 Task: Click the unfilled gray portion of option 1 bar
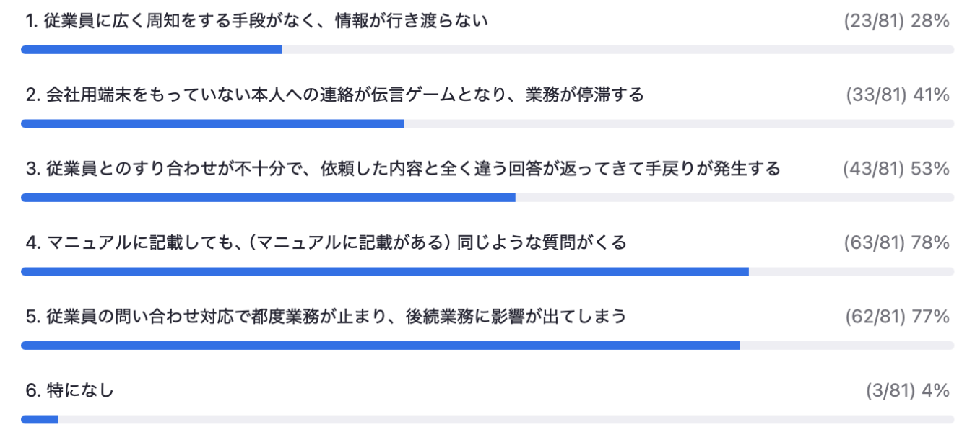pos(617,50)
